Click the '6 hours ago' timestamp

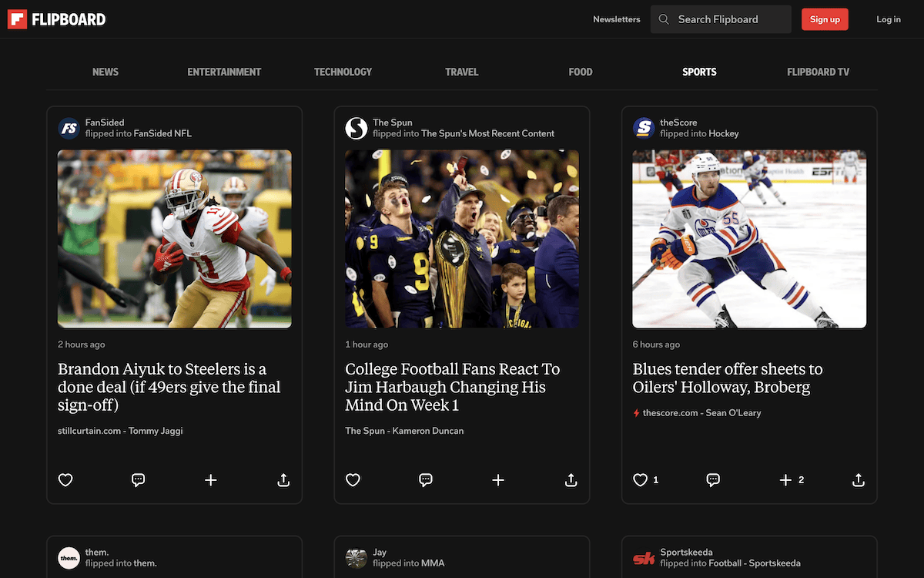(x=656, y=344)
